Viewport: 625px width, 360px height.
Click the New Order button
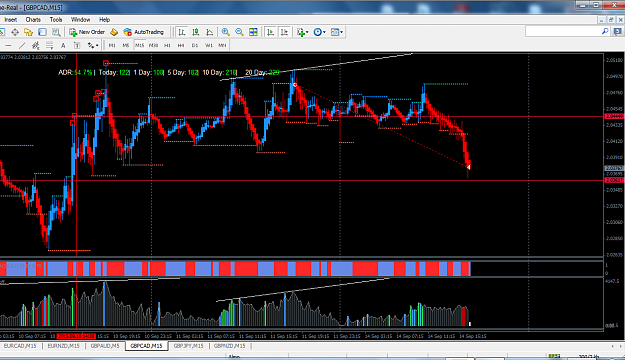87,32
